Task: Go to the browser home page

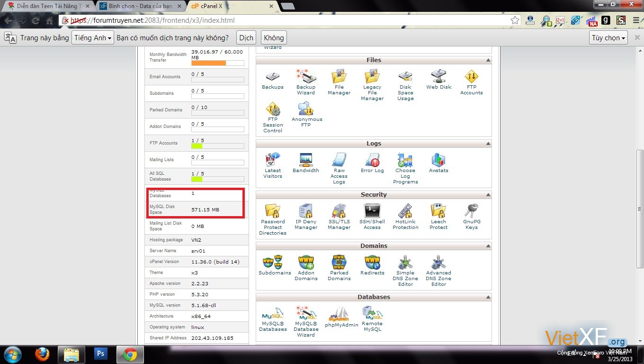Action: pyautogui.click(x=49, y=21)
